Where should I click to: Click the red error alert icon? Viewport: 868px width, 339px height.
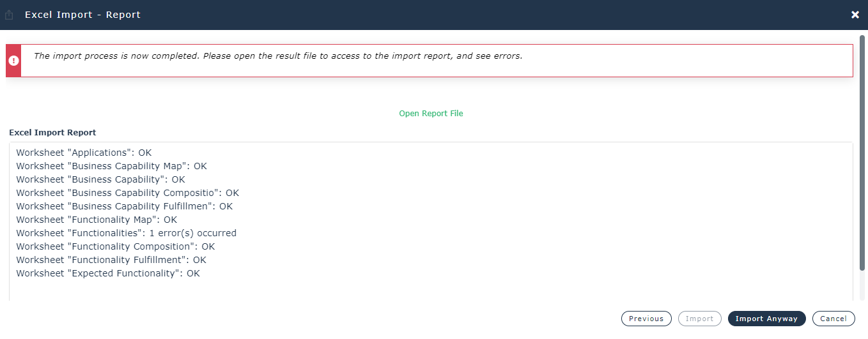tap(13, 61)
